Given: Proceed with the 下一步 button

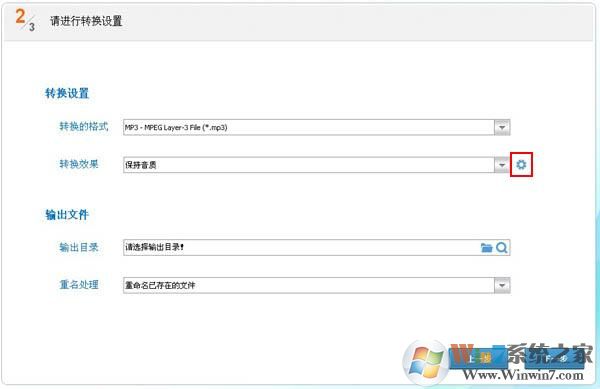Looking at the screenshot, I should click(554, 358).
